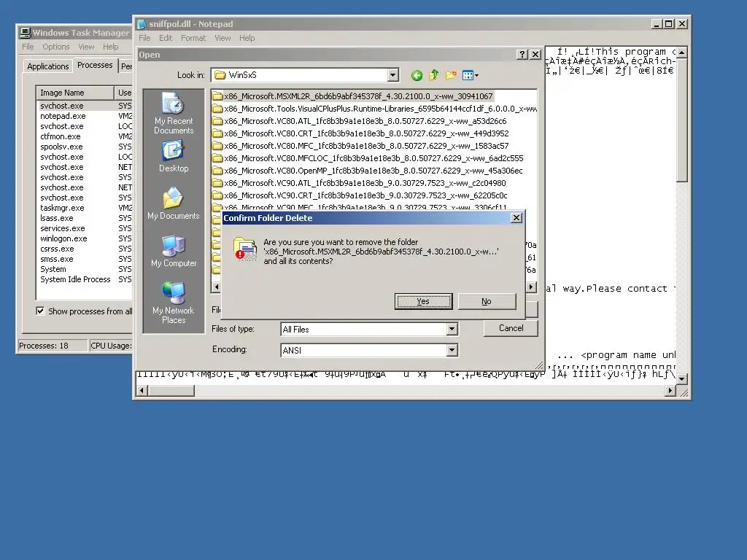Close the Confirm Folder Delete dialog
Screen dimensions: 747x560
516,217
